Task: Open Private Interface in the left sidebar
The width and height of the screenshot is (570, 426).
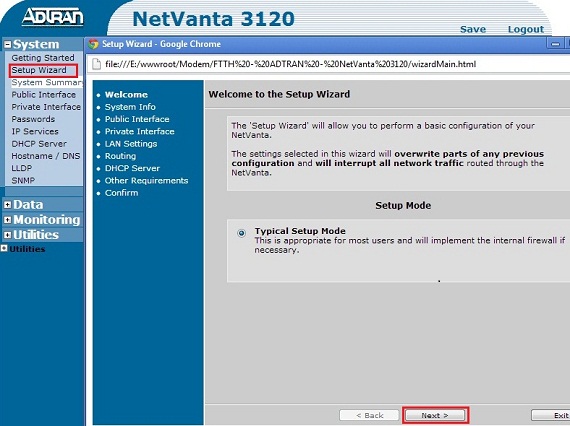Action: 46,107
